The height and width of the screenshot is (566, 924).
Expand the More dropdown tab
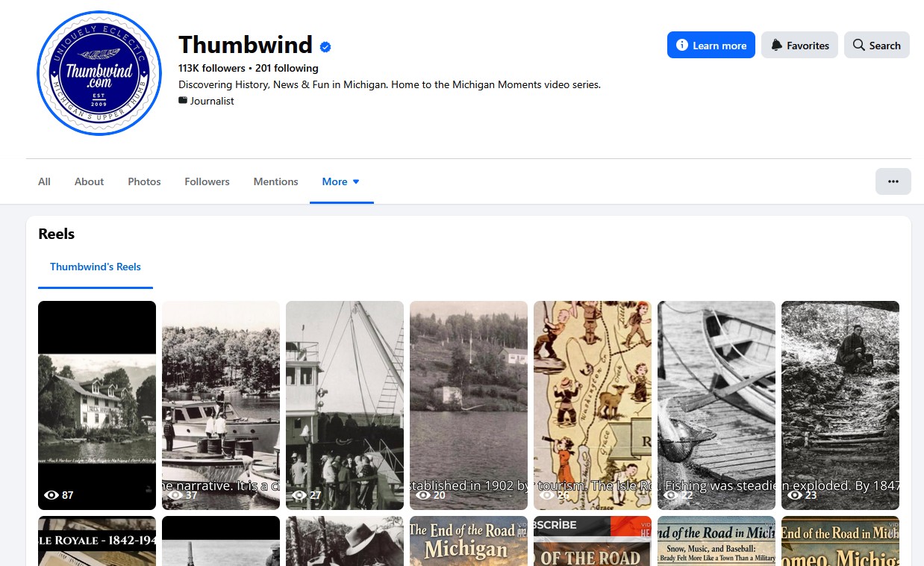click(x=341, y=181)
